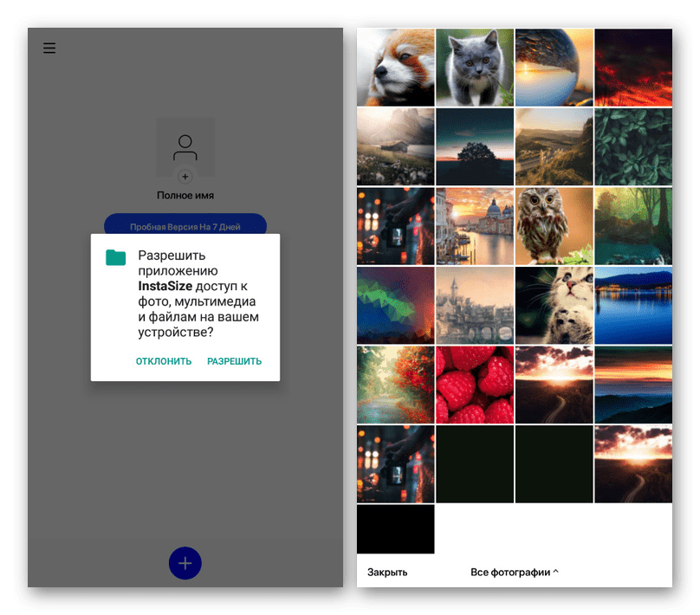
Task: Select the red panda photo
Action: click(x=396, y=68)
